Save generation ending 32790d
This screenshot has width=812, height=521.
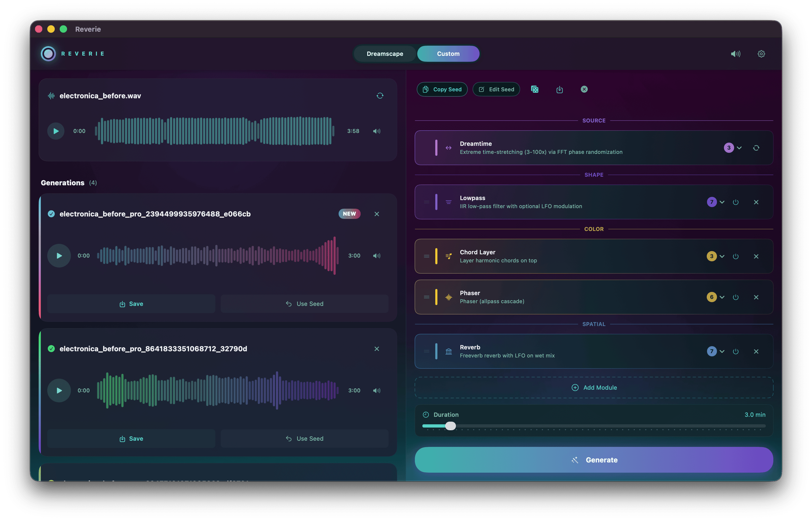[x=131, y=439]
